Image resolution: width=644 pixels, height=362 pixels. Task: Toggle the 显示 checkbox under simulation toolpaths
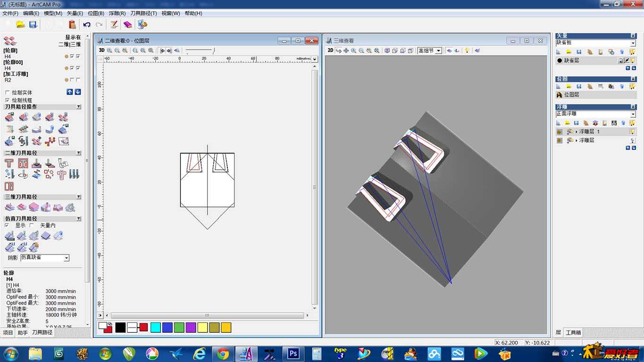(7, 225)
